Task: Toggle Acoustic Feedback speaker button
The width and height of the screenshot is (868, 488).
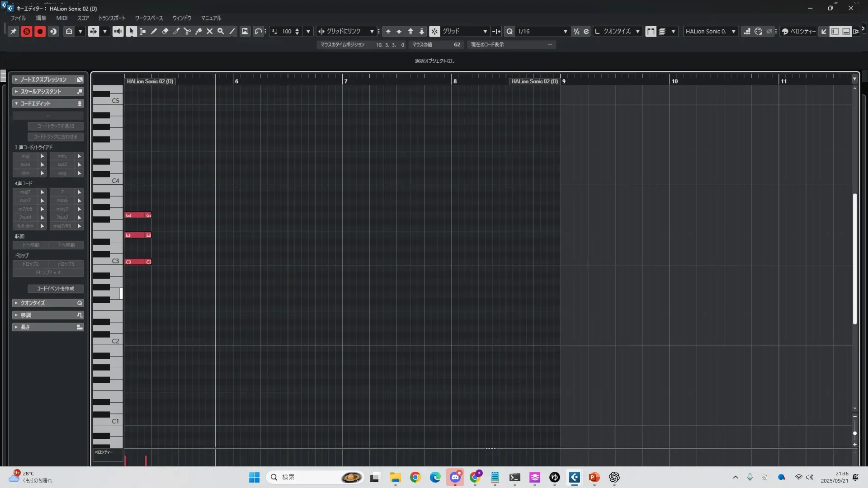Action: point(118,31)
